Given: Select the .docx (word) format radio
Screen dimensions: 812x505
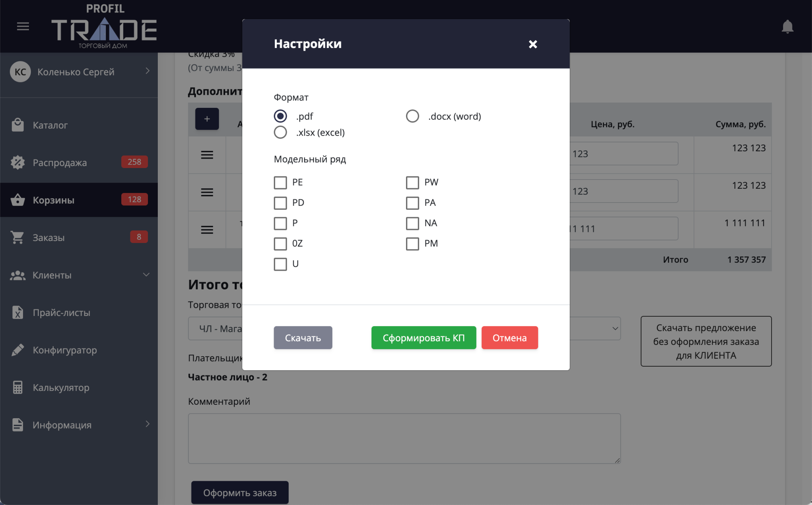Looking at the screenshot, I should [x=412, y=116].
